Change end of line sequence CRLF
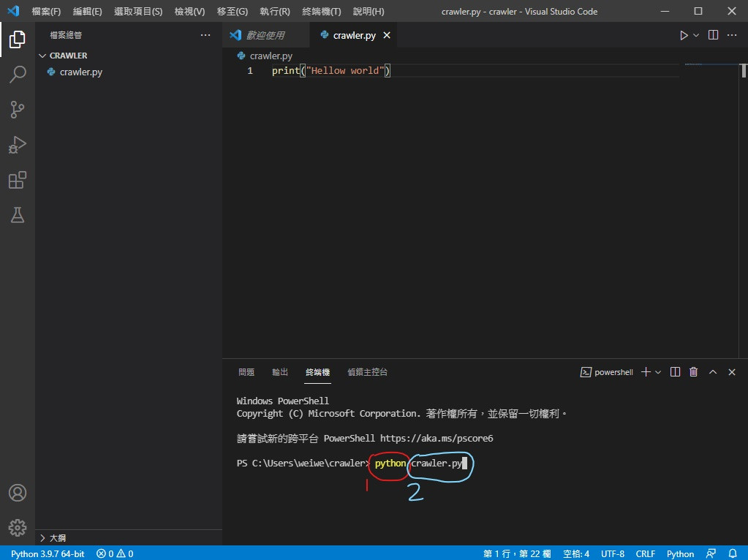 pos(646,554)
